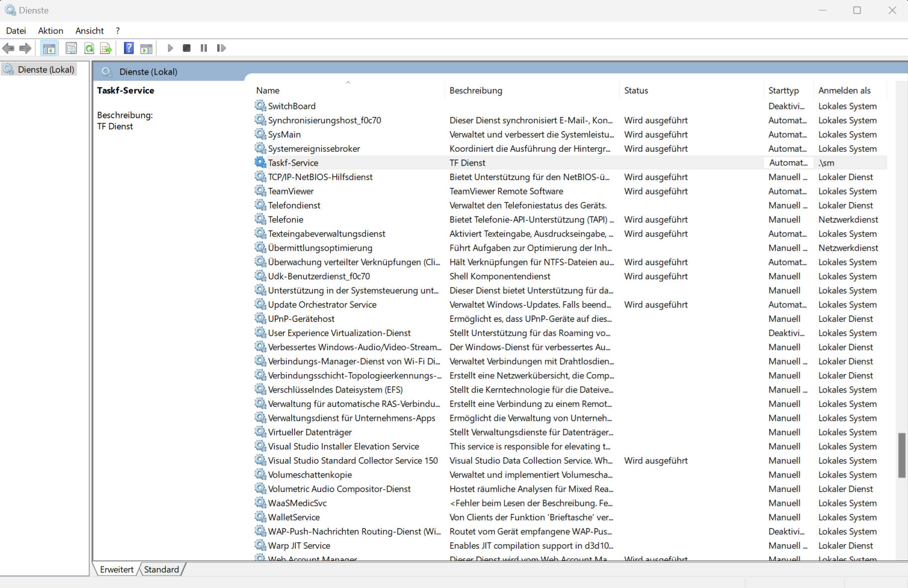Switch to the Standard tab
Viewport: 908px width, 588px height.
click(161, 570)
